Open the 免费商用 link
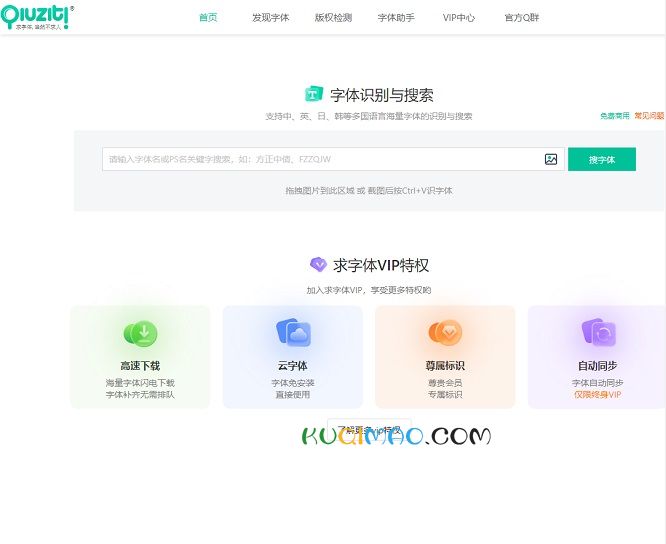The width and height of the screenshot is (666, 544). pos(615,116)
